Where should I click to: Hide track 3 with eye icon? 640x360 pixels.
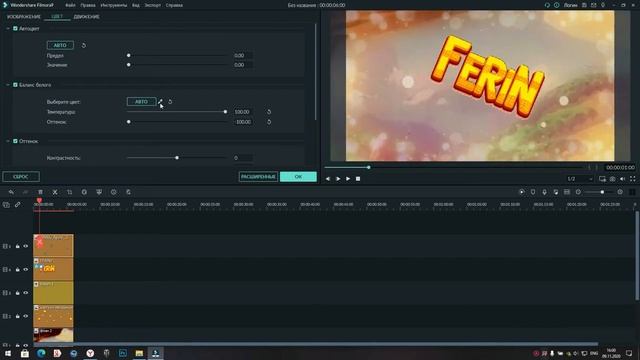click(x=26, y=293)
